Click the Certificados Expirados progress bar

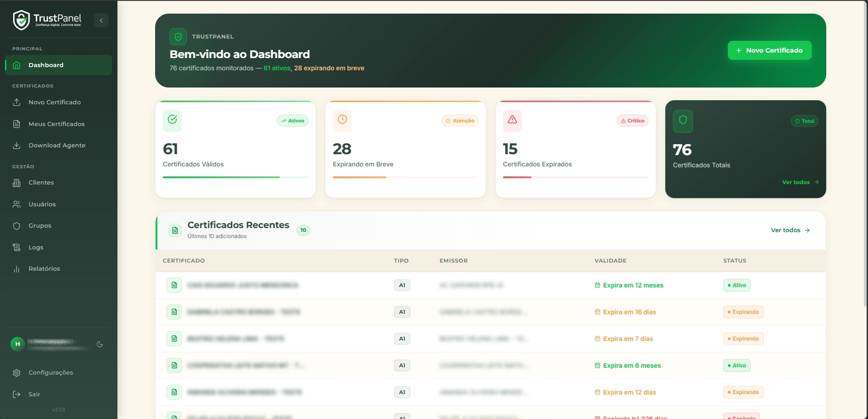575,177
